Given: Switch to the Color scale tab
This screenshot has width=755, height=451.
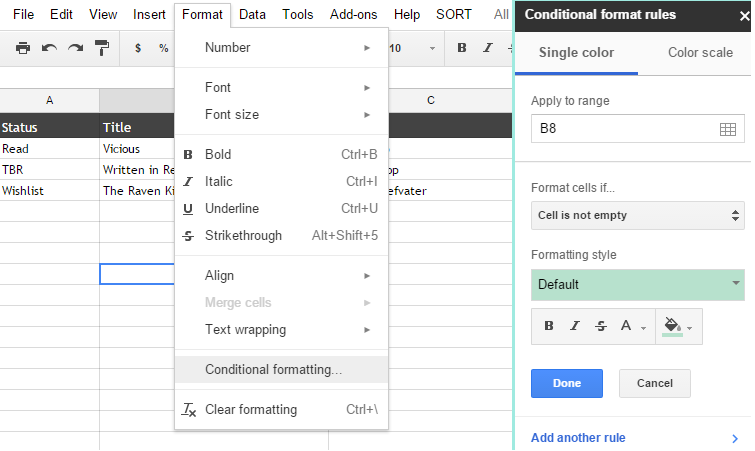Looking at the screenshot, I should [700, 52].
